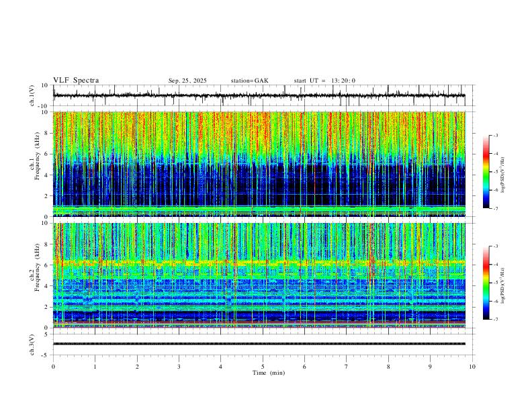Select the "start UT = 13:20:0" text
Screen dimensions: 532x411
(x=324, y=81)
